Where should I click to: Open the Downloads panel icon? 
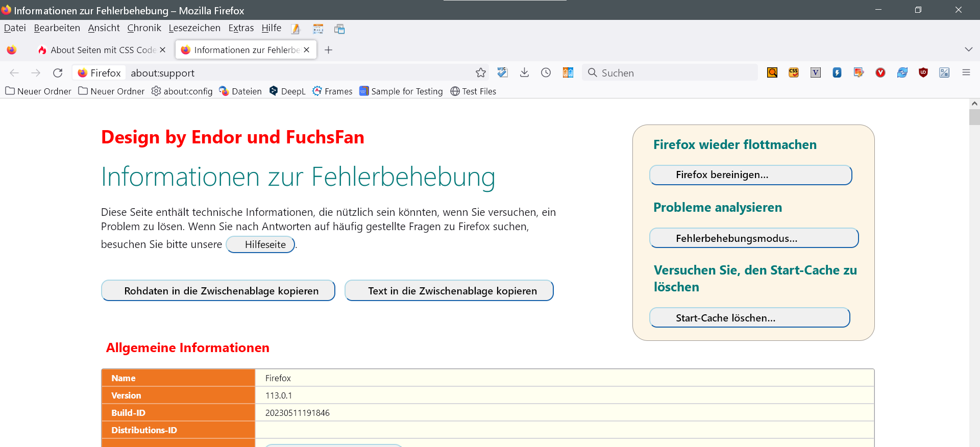pos(524,73)
